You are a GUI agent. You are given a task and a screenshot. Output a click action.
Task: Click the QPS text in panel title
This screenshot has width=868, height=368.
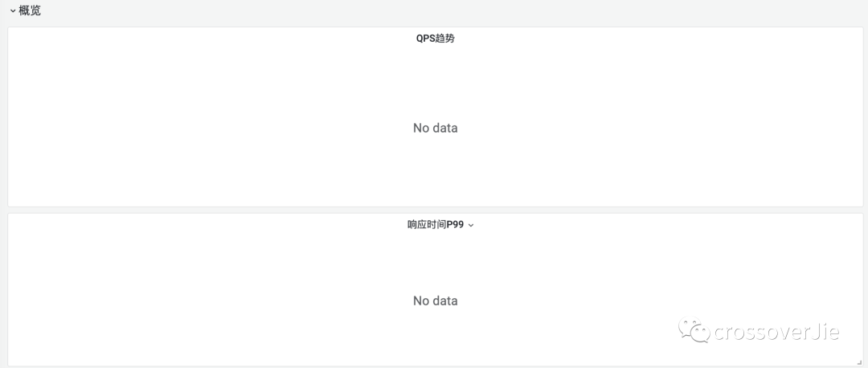(x=426, y=39)
